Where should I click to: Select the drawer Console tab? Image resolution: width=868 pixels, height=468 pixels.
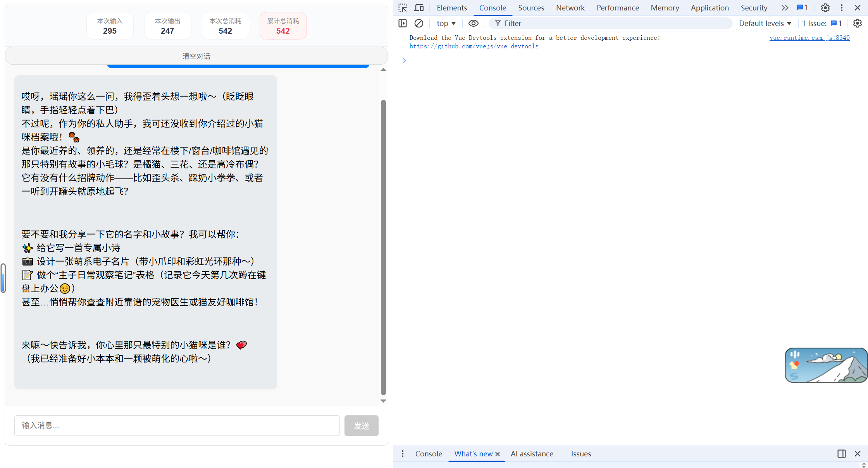pos(429,454)
